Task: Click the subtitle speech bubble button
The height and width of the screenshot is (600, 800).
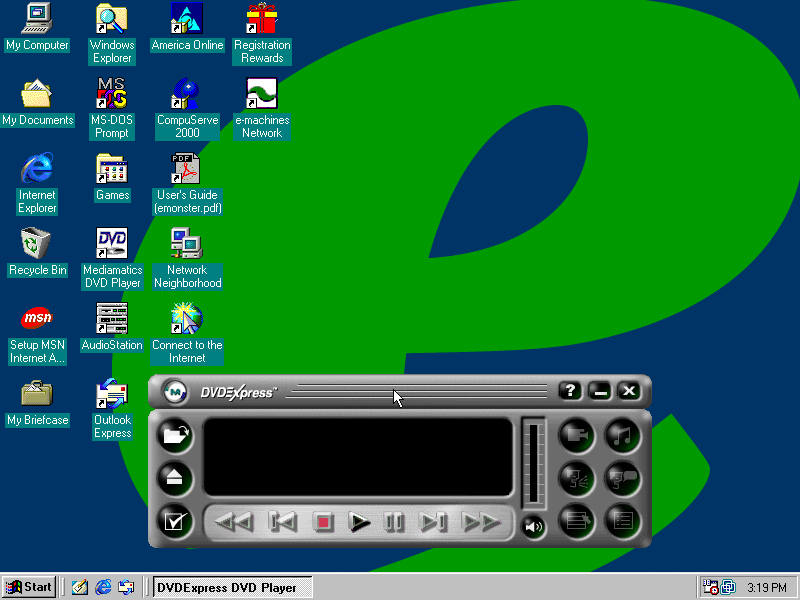Action: click(x=622, y=477)
